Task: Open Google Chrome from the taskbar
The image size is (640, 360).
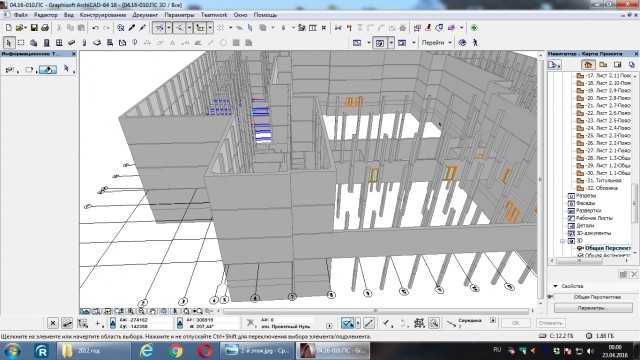Action: click(176, 351)
